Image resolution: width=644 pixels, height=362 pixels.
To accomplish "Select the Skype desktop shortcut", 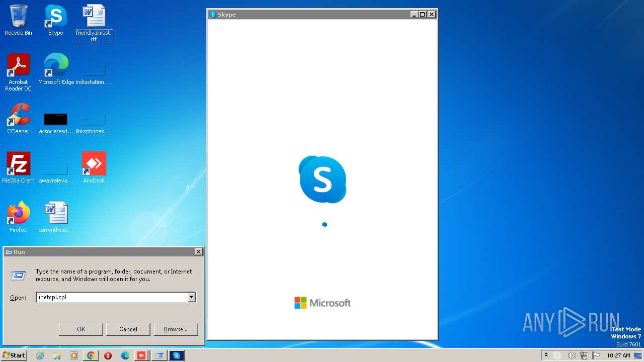I will click(x=55, y=20).
